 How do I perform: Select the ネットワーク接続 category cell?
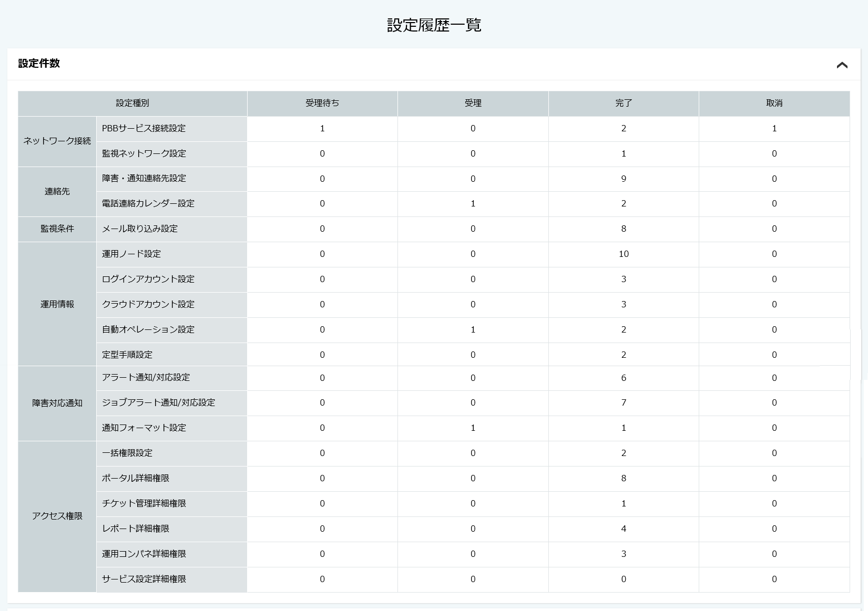pyautogui.click(x=57, y=141)
